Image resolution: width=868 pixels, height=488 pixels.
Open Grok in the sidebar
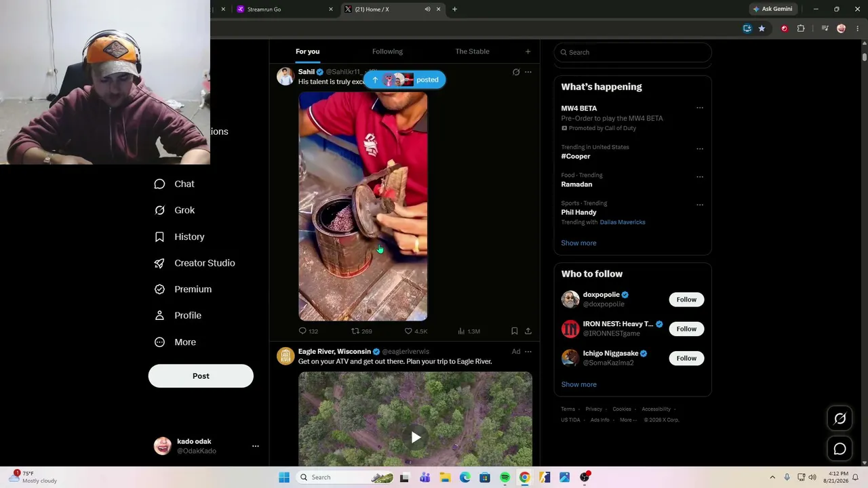pyautogui.click(x=174, y=210)
